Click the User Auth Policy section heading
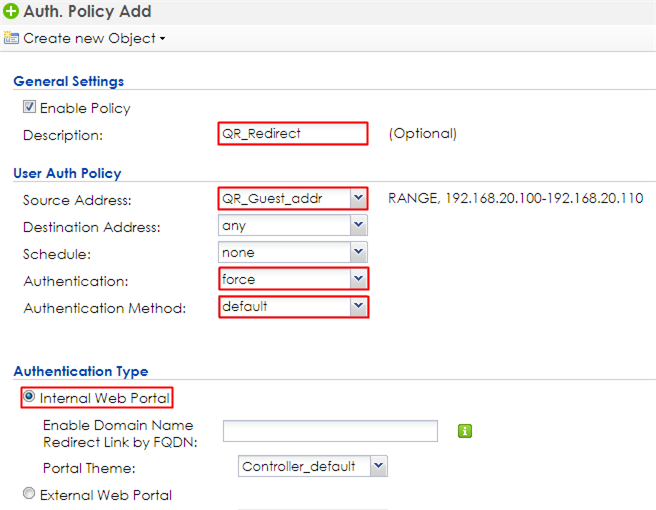Image resolution: width=656 pixels, height=510 pixels. (67, 173)
